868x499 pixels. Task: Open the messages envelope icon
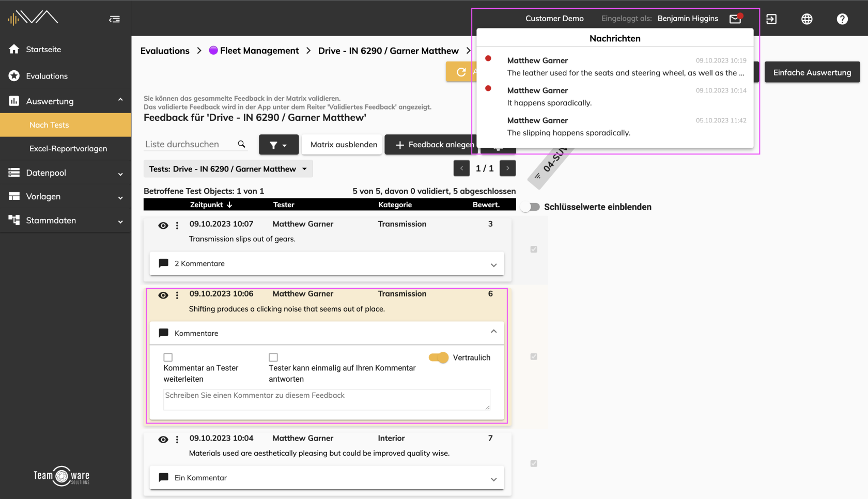735,19
